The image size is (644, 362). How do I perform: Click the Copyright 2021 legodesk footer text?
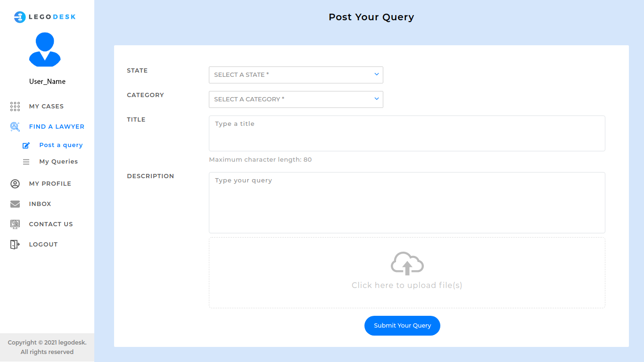click(x=47, y=347)
